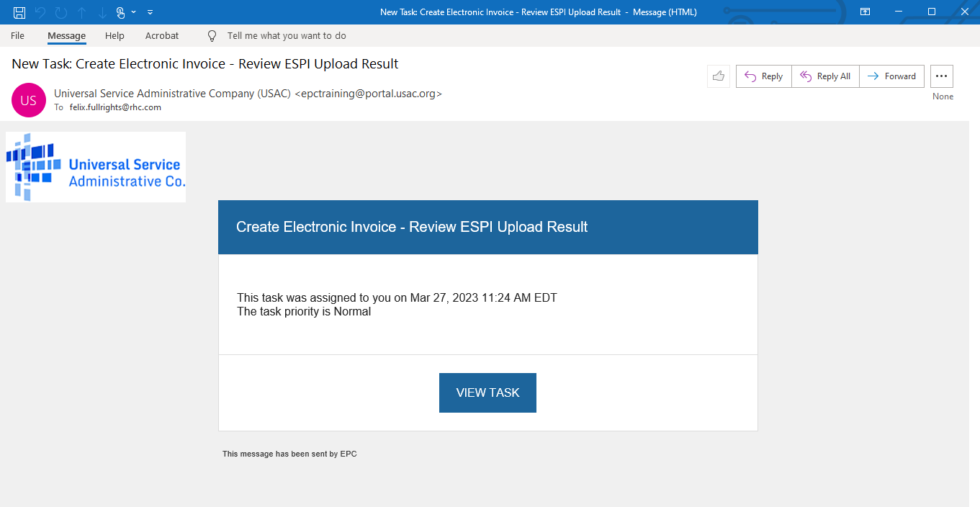
Task: Click Tell me what you want to do field
Action: point(287,35)
